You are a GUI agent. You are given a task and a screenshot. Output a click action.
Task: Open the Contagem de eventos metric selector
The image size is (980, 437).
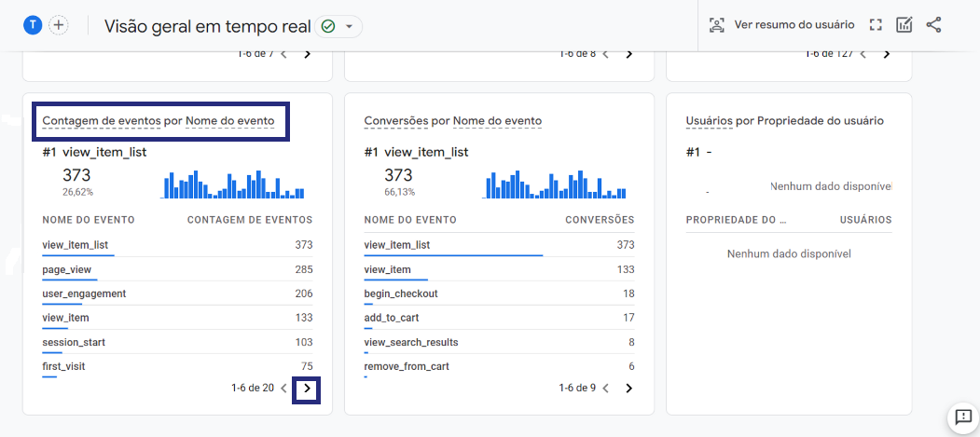click(x=102, y=120)
